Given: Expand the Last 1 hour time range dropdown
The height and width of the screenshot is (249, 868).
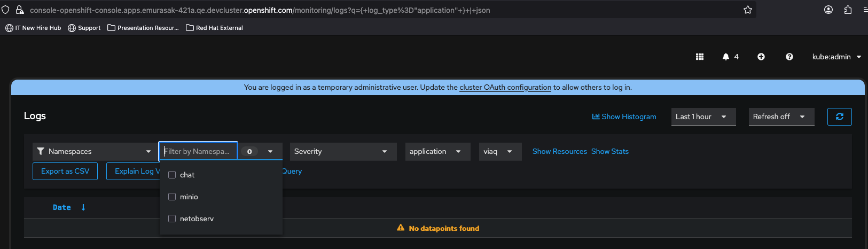Looking at the screenshot, I should [x=703, y=116].
